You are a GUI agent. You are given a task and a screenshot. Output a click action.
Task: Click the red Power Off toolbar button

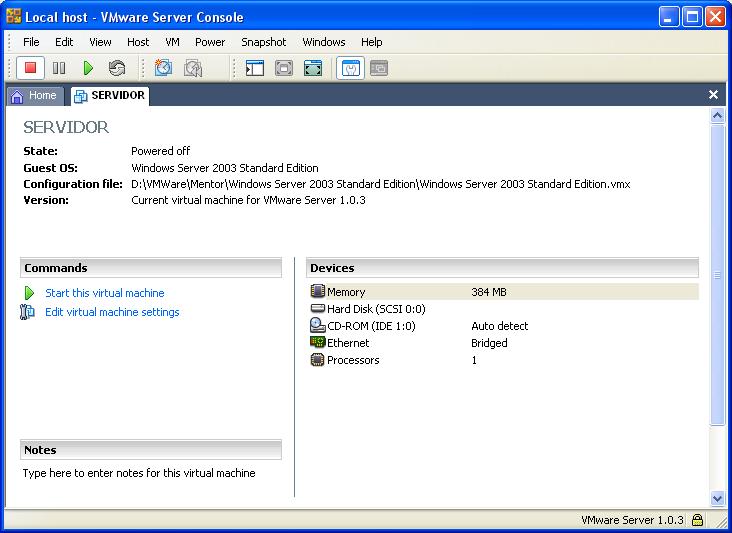pos(31,68)
